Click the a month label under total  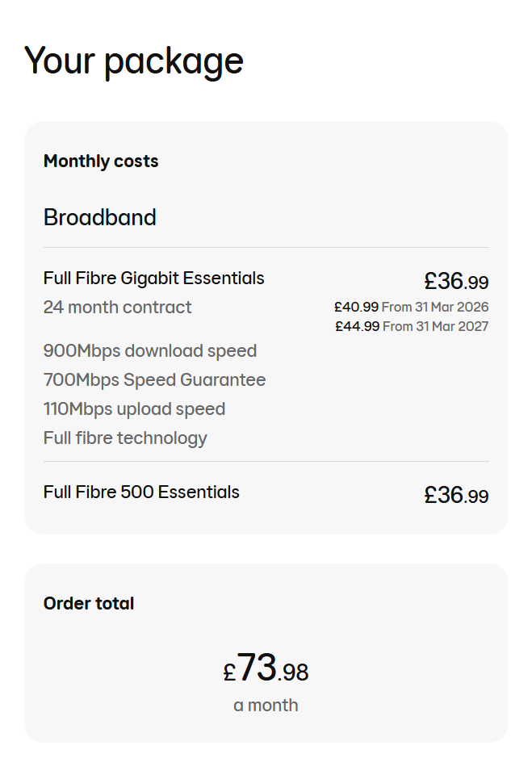(266, 706)
